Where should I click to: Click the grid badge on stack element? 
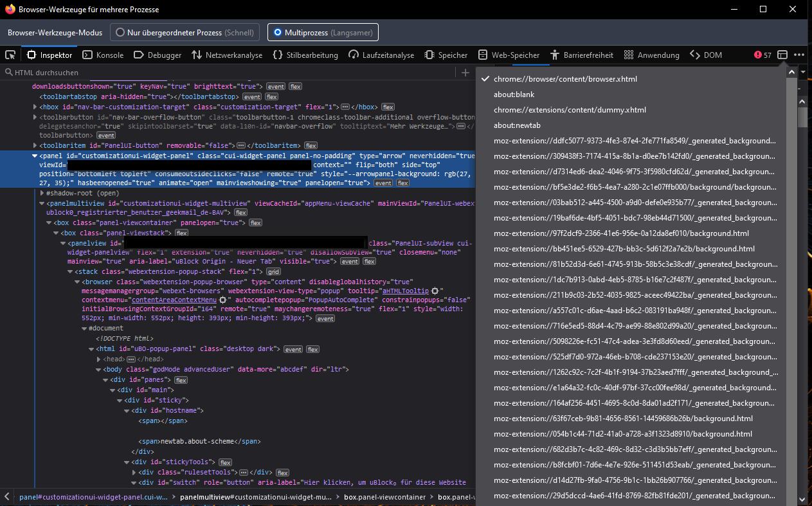274,272
